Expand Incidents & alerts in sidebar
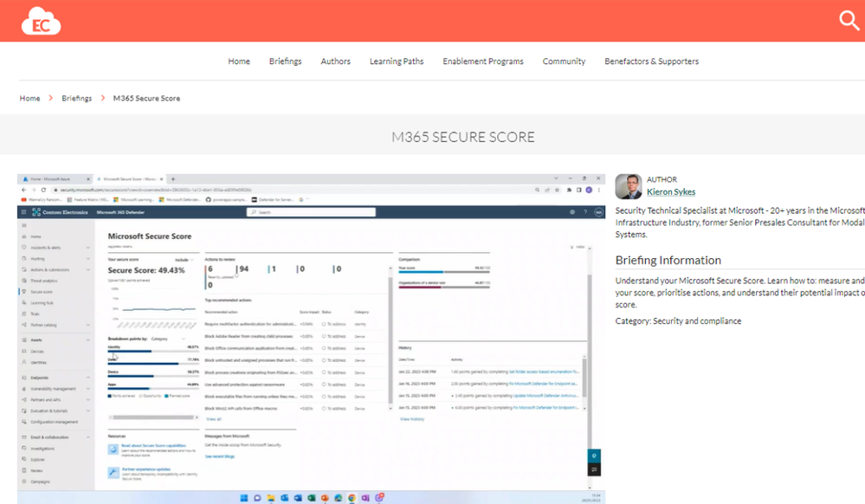 [x=87, y=248]
